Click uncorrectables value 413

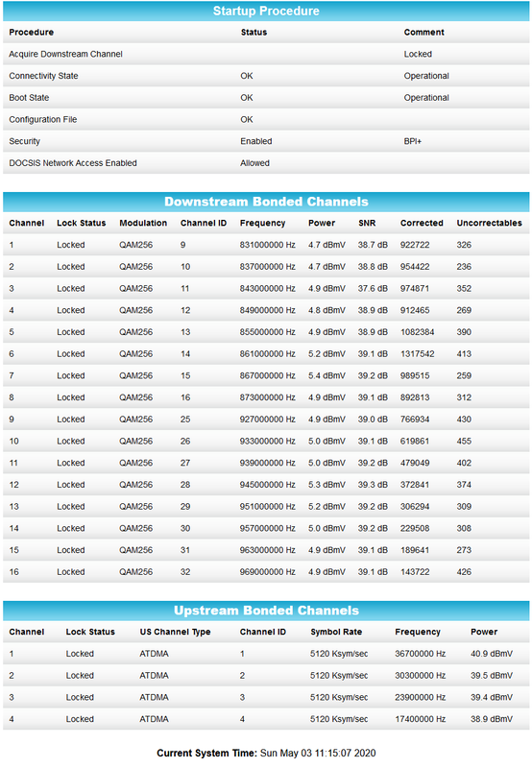click(464, 354)
